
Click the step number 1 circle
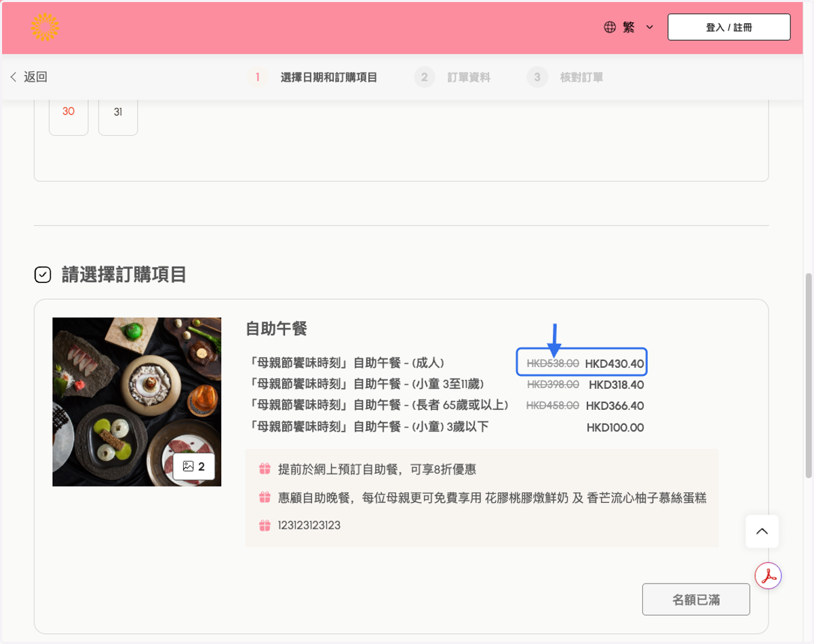[x=257, y=77]
